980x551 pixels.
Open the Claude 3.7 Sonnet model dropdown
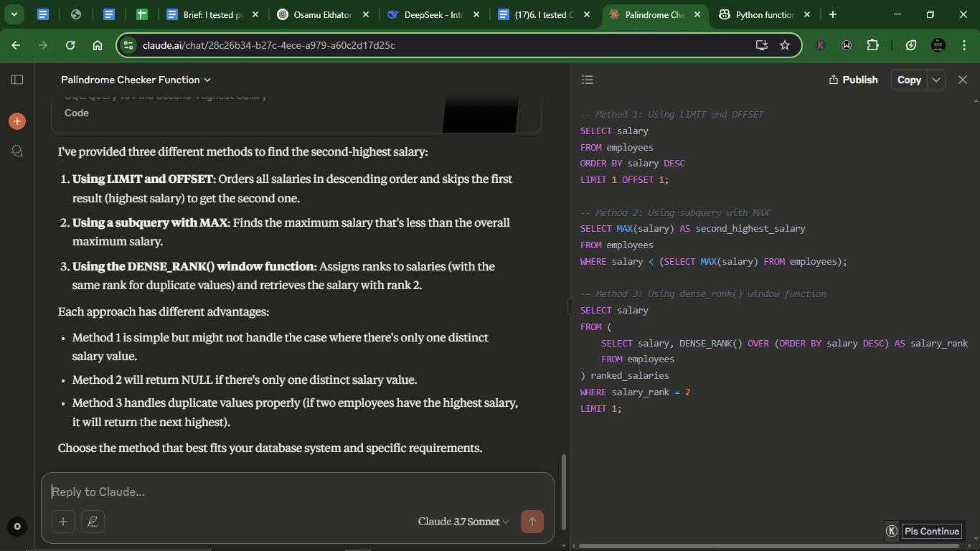click(x=463, y=522)
